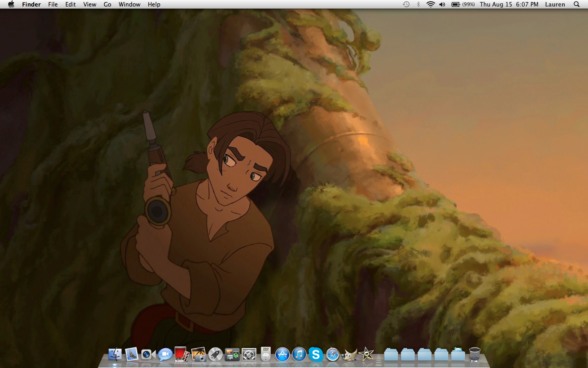Open FaceTime in the Dock
The image size is (588, 368).
[148, 354]
